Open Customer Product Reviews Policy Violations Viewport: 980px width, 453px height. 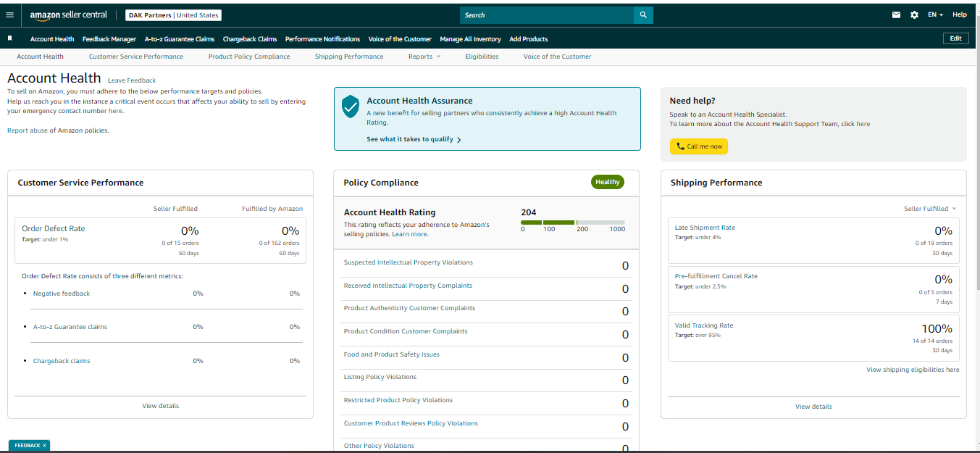(411, 423)
